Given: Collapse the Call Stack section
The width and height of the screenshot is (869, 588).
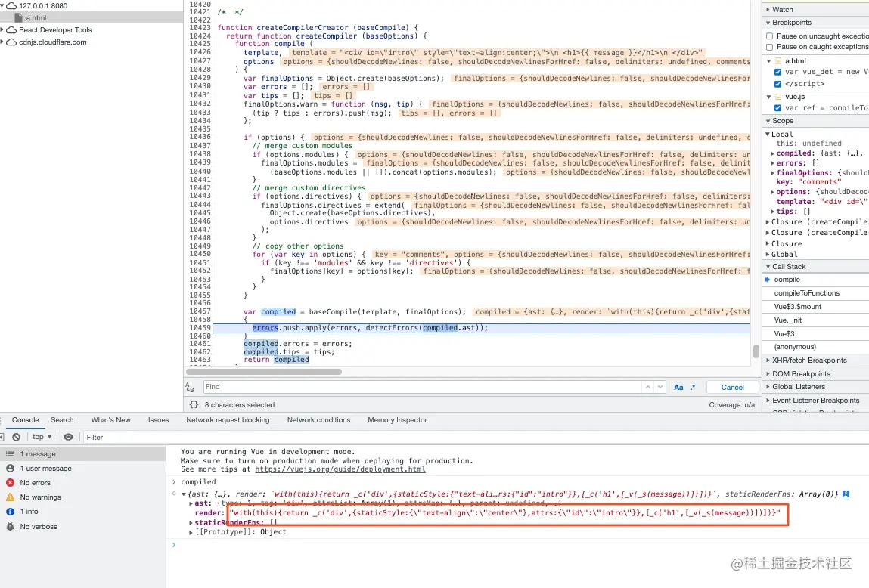Looking at the screenshot, I should [768, 266].
